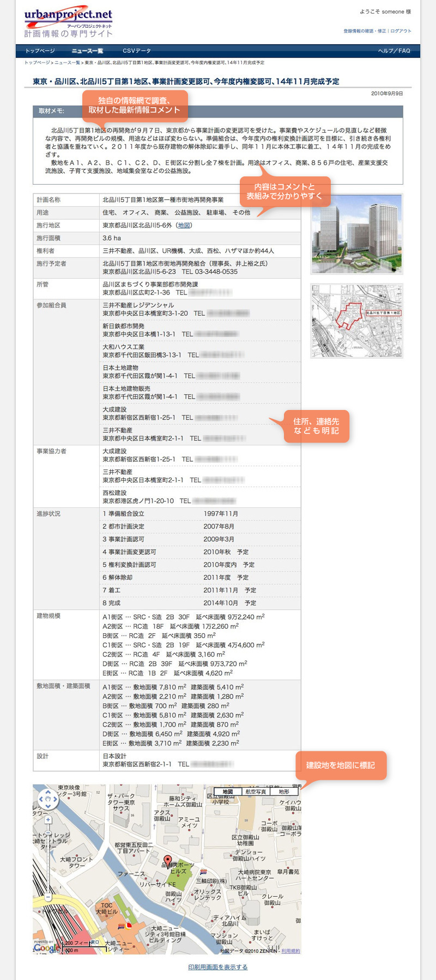Click the 計画名称 row label

pos(49,200)
